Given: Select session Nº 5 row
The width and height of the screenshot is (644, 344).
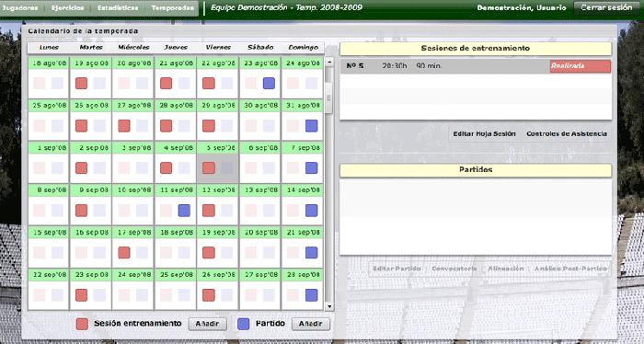Looking at the screenshot, I should click(x=476, y=66).
